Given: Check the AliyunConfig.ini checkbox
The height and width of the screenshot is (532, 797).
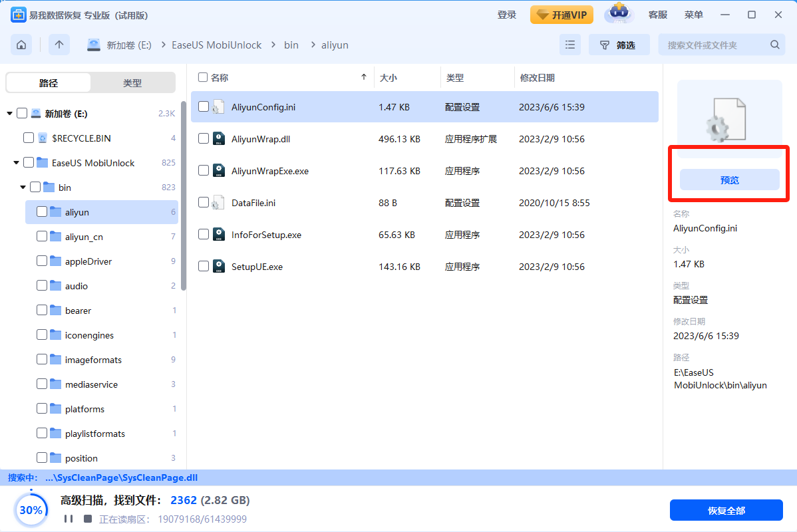Looking at the screenshot, I should pyautogui.click(x=204, y=106).
